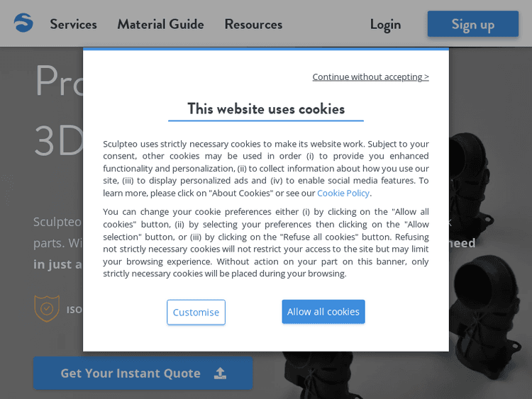The height and width of the screenshot is (399, 532).
Task: Click the Login link
Action: [385, 24]
